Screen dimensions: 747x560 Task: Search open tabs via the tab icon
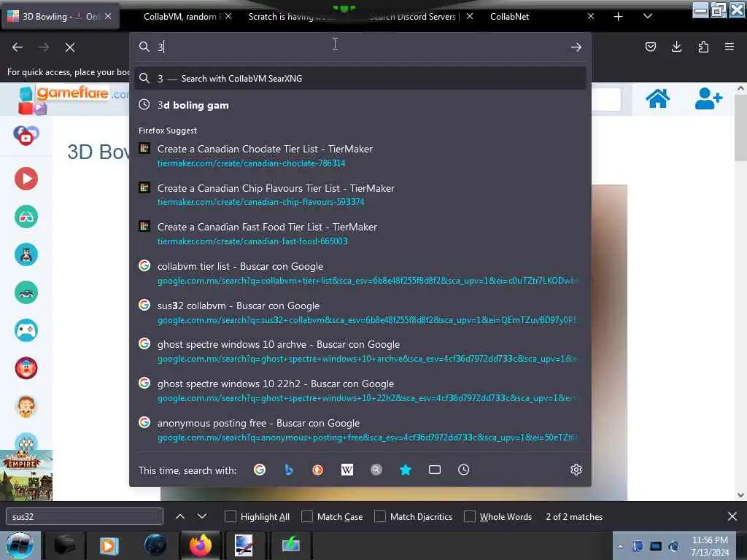click(435, 470)
